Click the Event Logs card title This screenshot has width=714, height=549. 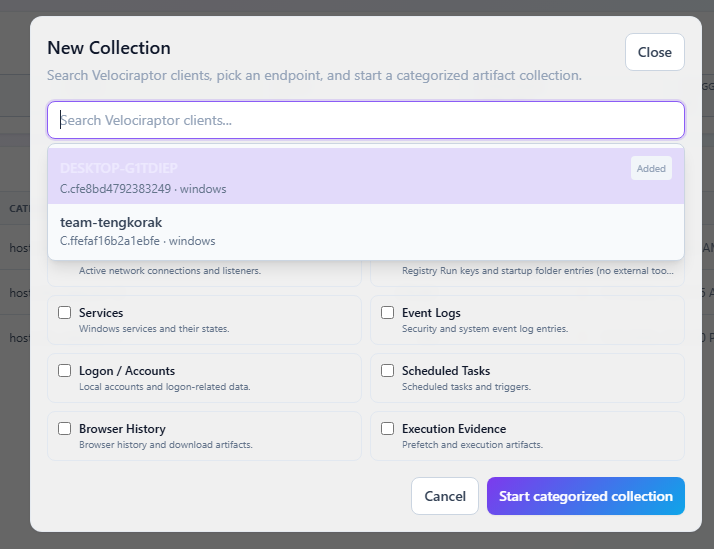(431, 313)
